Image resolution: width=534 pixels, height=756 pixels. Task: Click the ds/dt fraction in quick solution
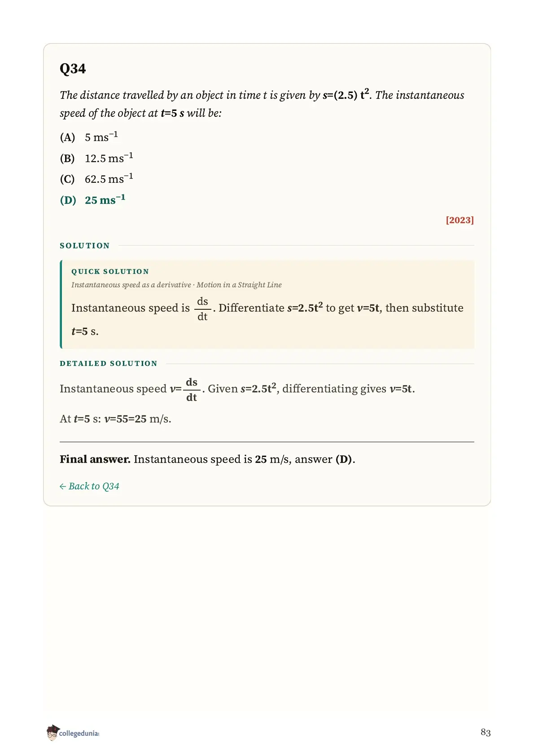(202, 309)
